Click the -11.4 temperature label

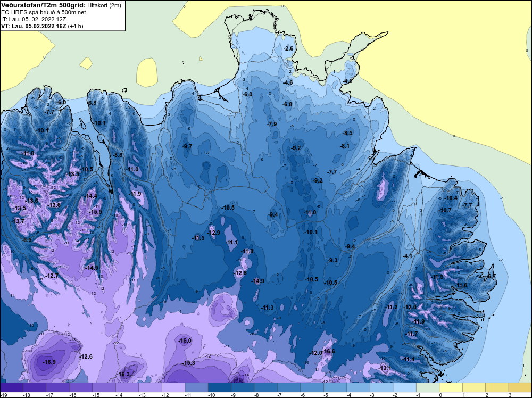pos(408,359)
